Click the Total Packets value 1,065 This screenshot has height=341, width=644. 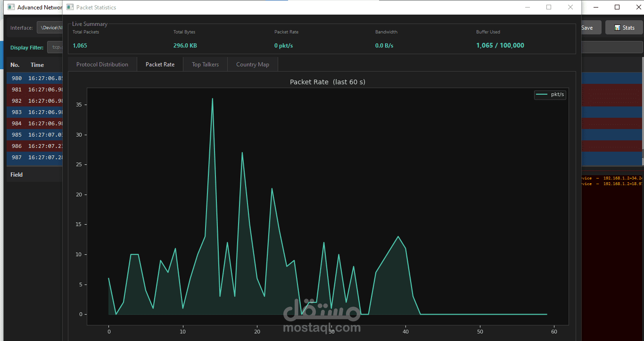(80, 46)
